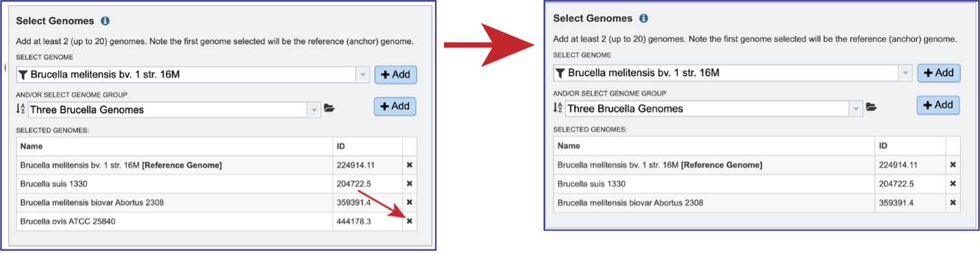Expand the left genome group dropdown arrow
Screen dimensions: 980x253
314,109
